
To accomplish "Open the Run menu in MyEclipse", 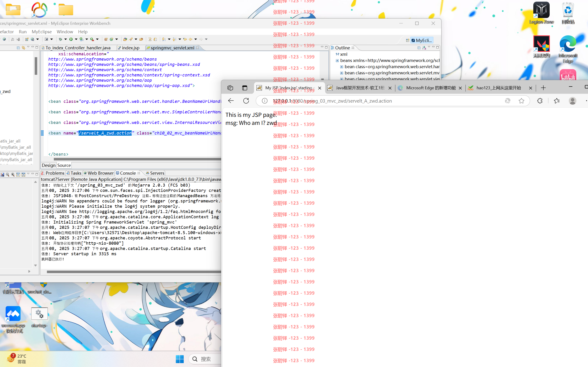I will click(x=23, y=31).
